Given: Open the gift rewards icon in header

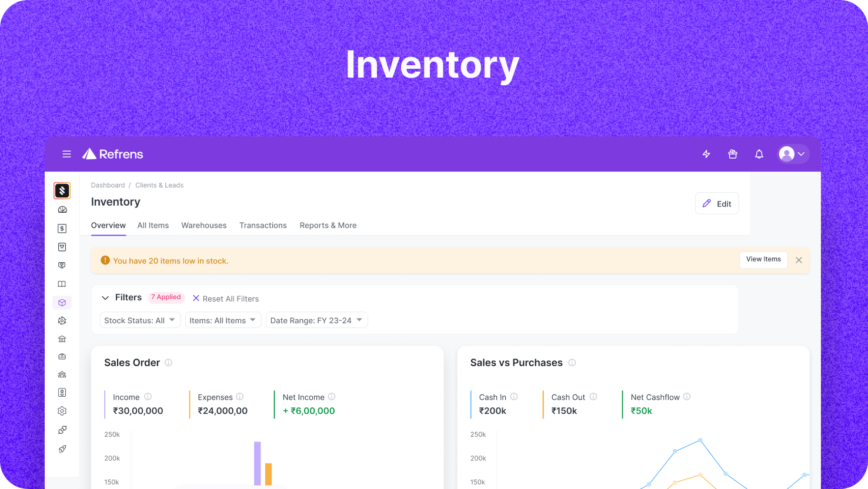Looking at the screenshot, I should pos(733,154).
